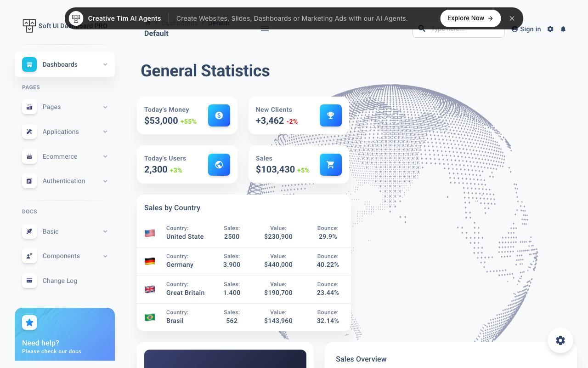
Task: Click the Sales Overview card title
Action: pyautogui.click(x=361, y=359)
